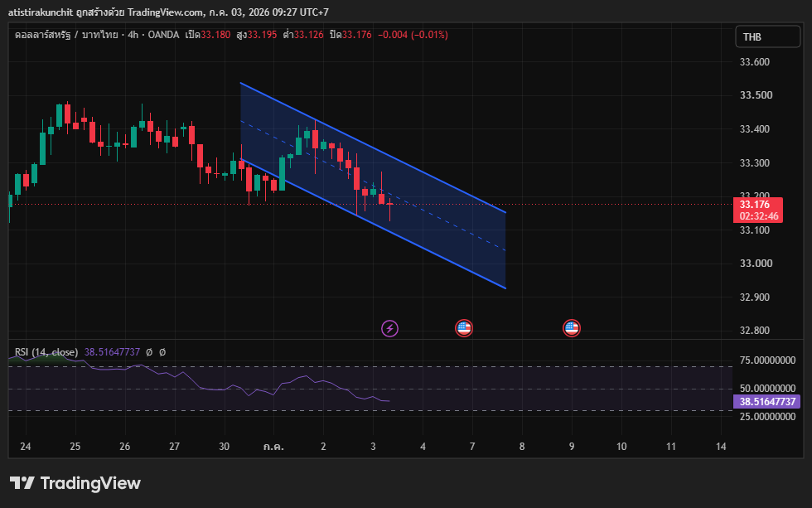The width and height of the screenshot is (812, 508).
Task: Click the low value 33.126
Action: coord(308,35)
